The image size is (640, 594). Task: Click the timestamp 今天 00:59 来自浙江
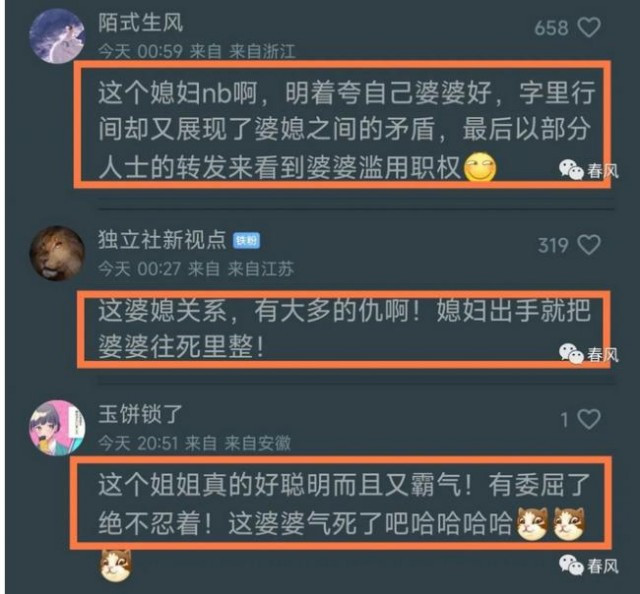[197, 51]
